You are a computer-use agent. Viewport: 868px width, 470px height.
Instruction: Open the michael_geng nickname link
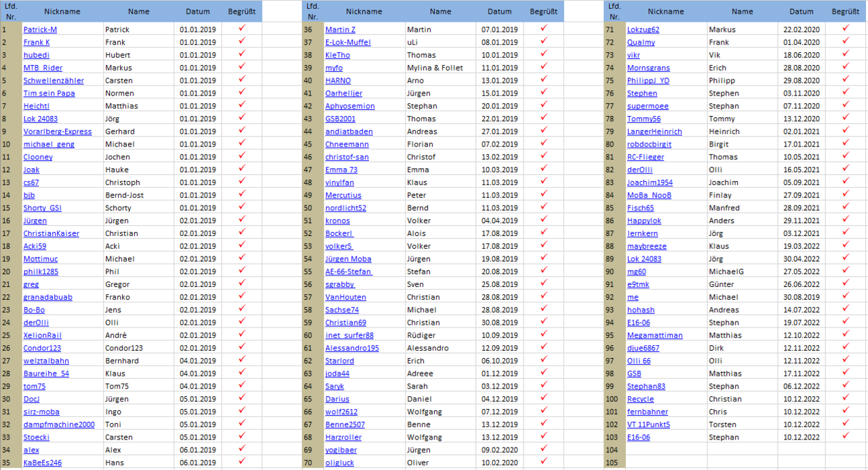tap(49, 144)
